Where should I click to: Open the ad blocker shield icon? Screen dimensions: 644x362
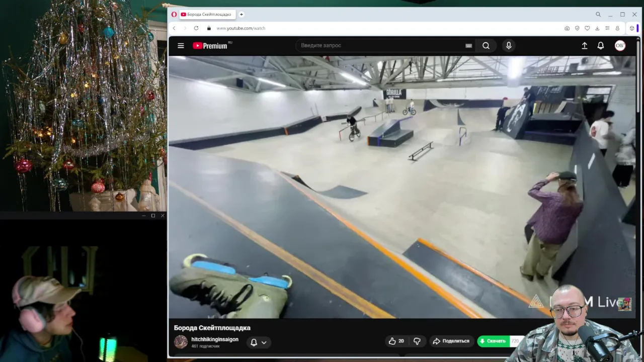pos(577,28)
